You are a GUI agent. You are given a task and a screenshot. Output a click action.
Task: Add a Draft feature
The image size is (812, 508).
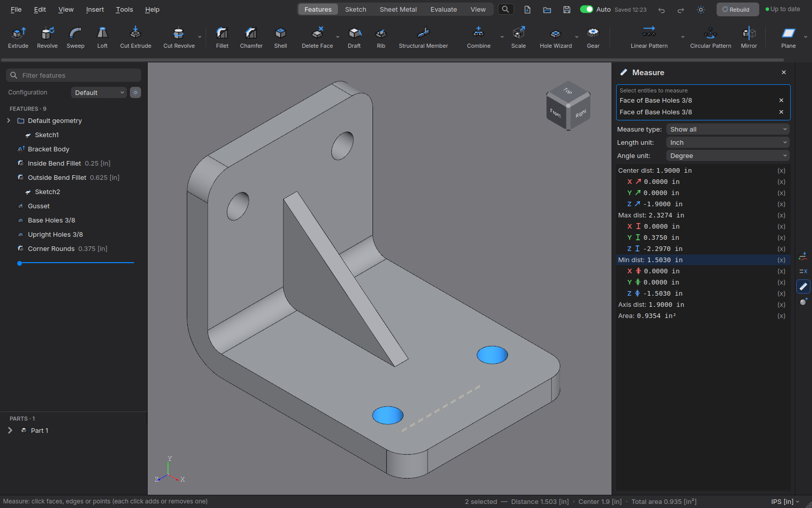pyautogui.click(x=354, y=38)
